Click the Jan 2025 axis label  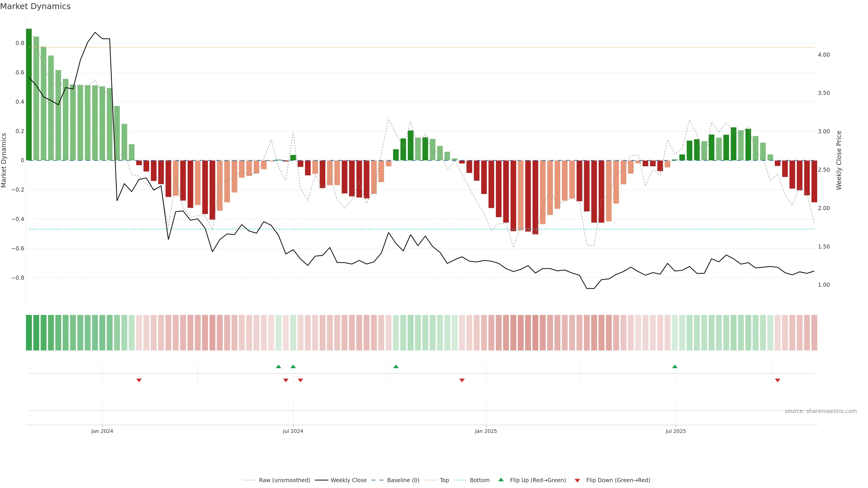(x=486, y=431)
